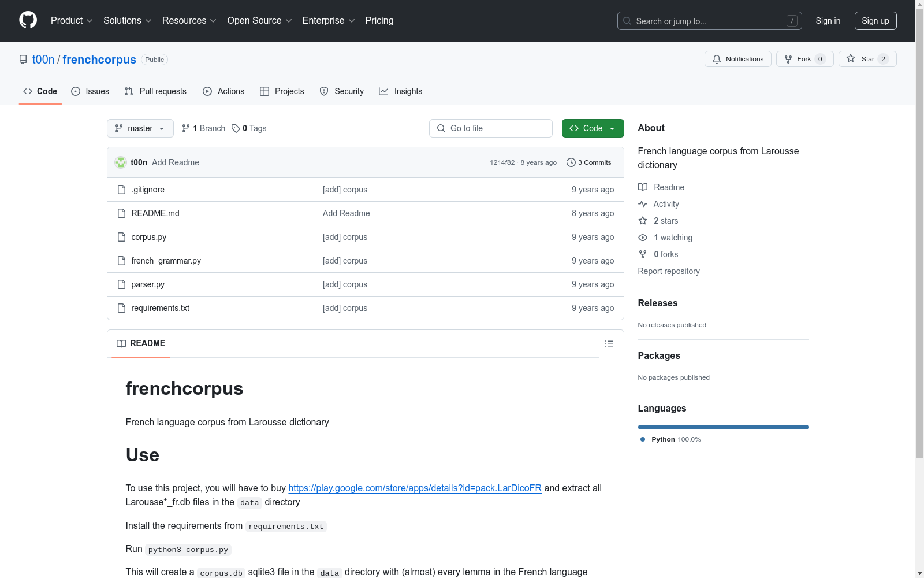Click the Python language bar
924x578 pixels.
[x=724, y=427]
